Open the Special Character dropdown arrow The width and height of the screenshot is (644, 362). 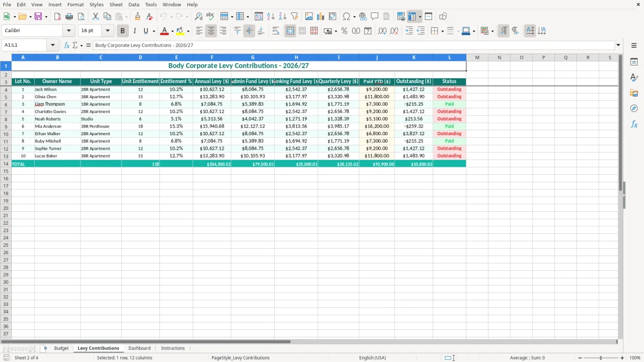[355, 17]
